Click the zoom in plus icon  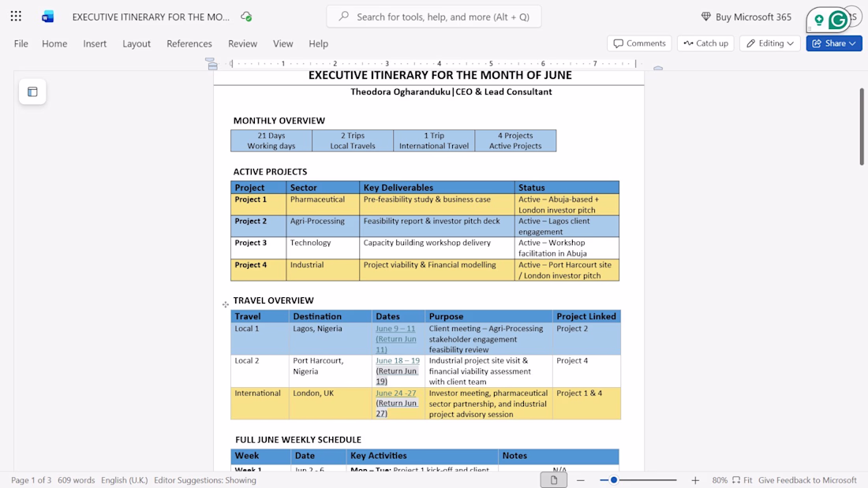[x=695, y=480]
